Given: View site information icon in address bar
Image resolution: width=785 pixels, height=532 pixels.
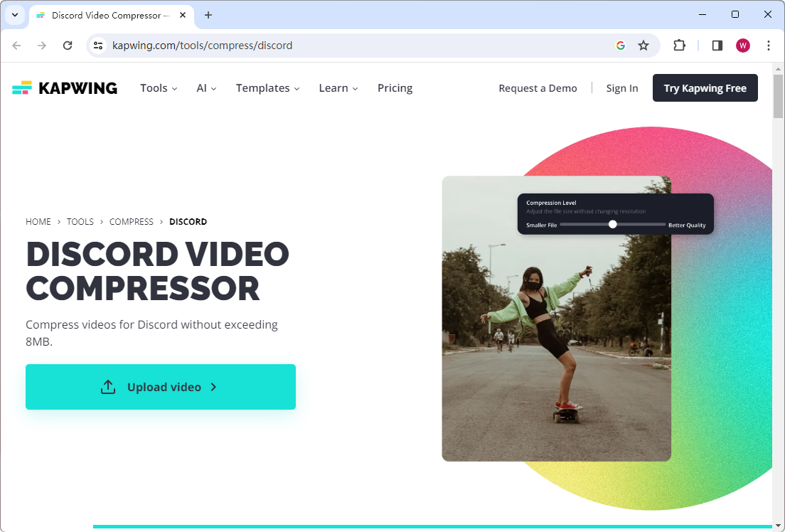Looking at the screenshot, I should click(98, 46).
